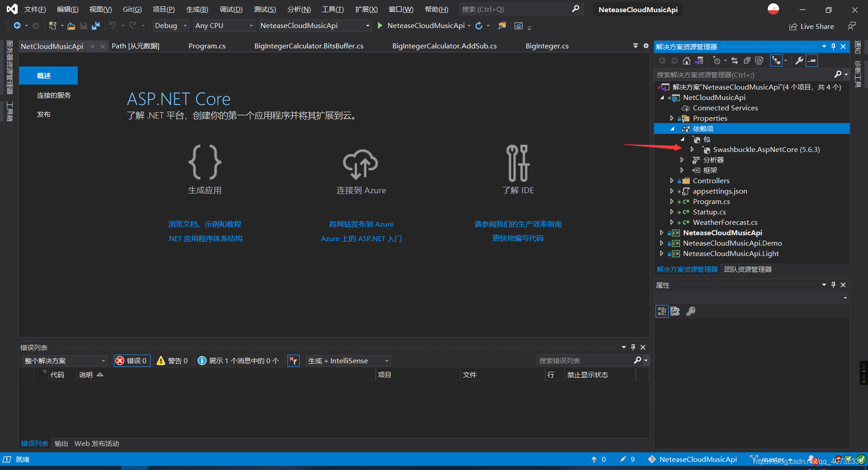868x470 pixels.
Task: Expand the Controllers folder node
Action: [672, 180]
